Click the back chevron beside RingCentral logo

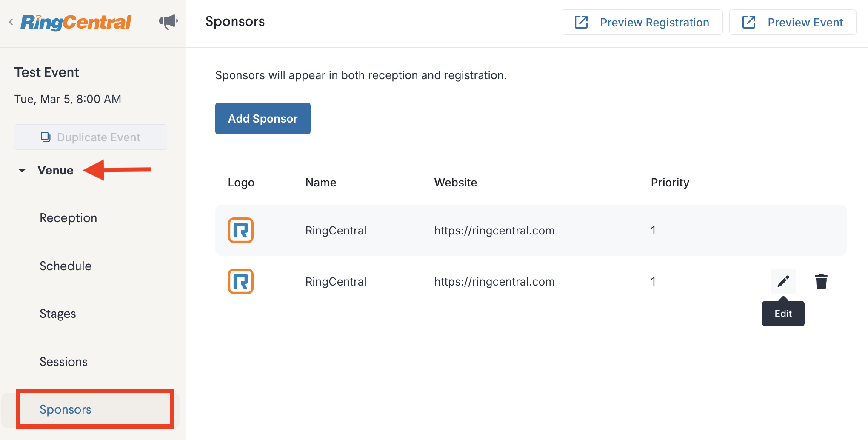(11, 22)
